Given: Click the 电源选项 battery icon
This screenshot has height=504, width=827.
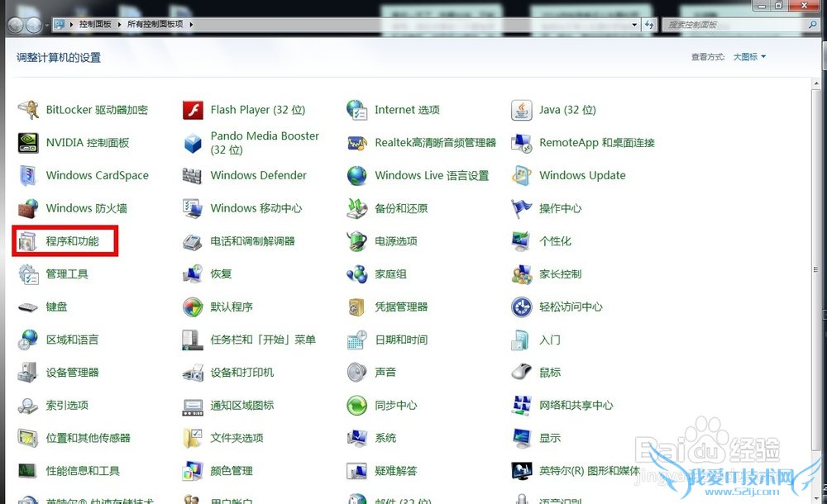Looking at the screenshot, I should pos(357,241).
